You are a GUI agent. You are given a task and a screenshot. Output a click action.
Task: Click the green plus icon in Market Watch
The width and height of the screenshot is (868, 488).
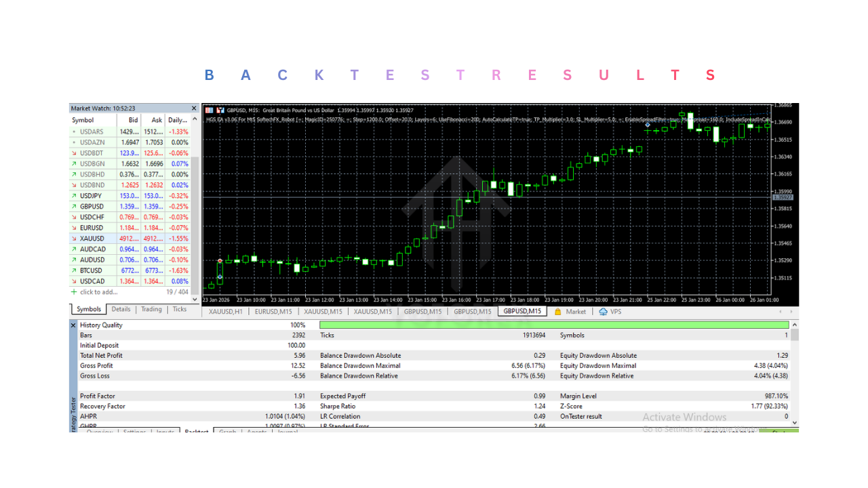(73, 291)
